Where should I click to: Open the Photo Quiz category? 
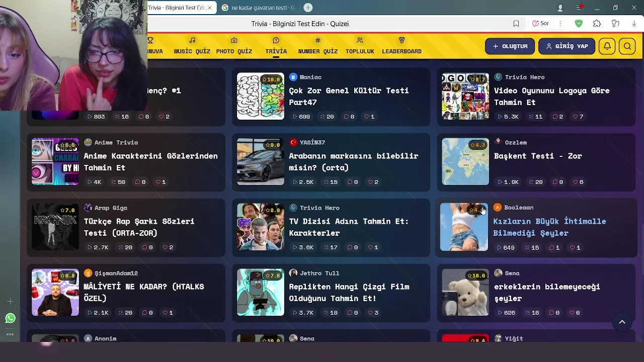coord(234,46)
